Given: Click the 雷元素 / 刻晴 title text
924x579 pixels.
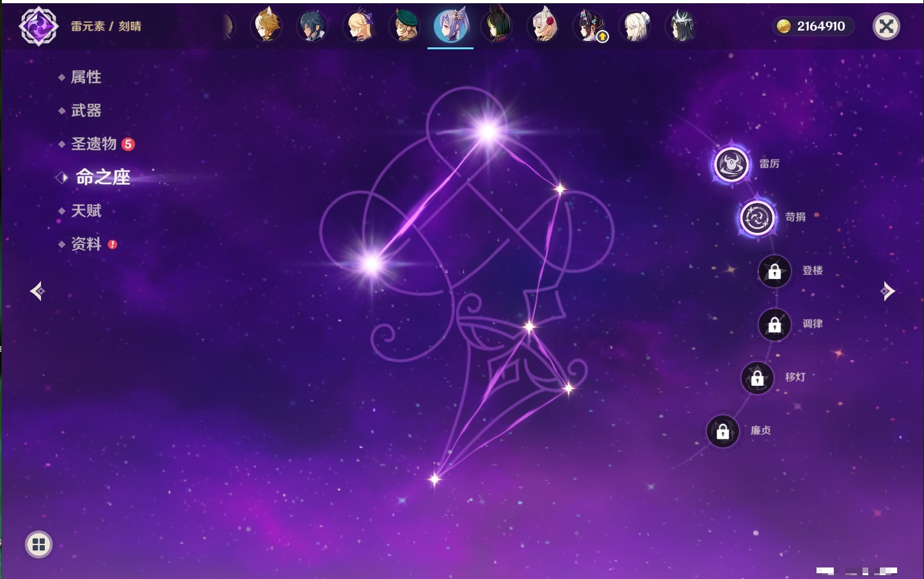Looking at the screenshot, I should [x=106, y=26].
